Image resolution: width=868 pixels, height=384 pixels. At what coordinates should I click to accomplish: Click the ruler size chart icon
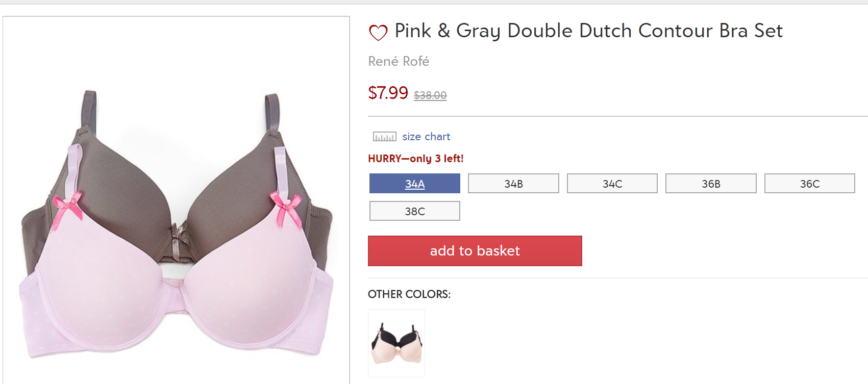[x=384, y=137]
